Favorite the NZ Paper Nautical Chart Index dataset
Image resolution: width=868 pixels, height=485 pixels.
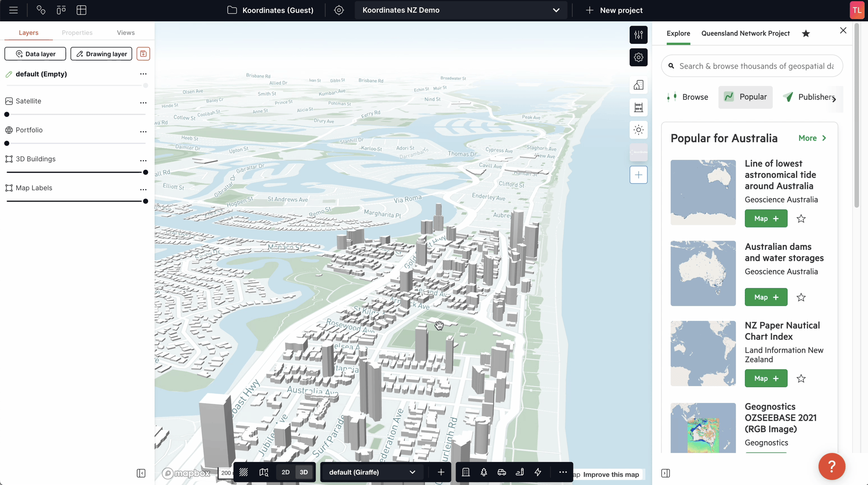[801, 379]
